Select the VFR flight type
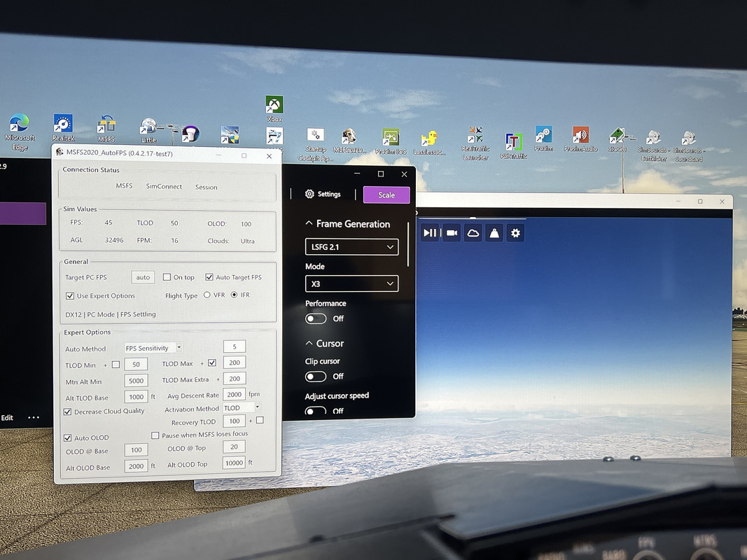This screenshot has height=560, width=747. coord(207,295)
